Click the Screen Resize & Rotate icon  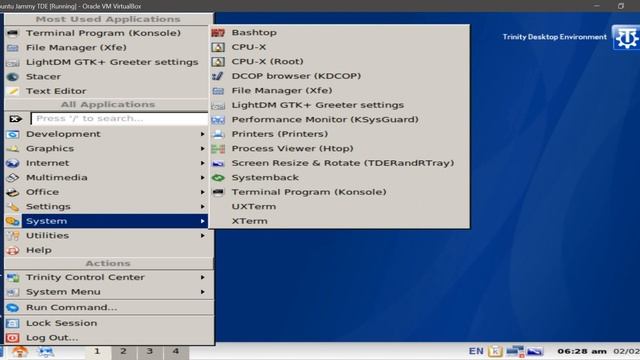218,163
